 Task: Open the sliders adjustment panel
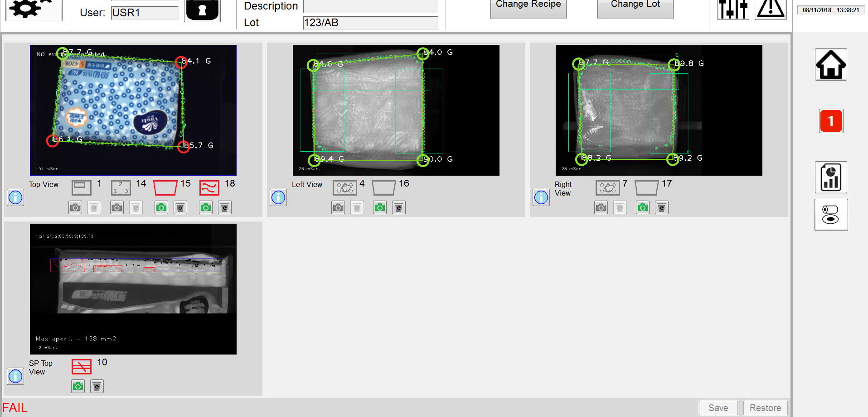733,10
